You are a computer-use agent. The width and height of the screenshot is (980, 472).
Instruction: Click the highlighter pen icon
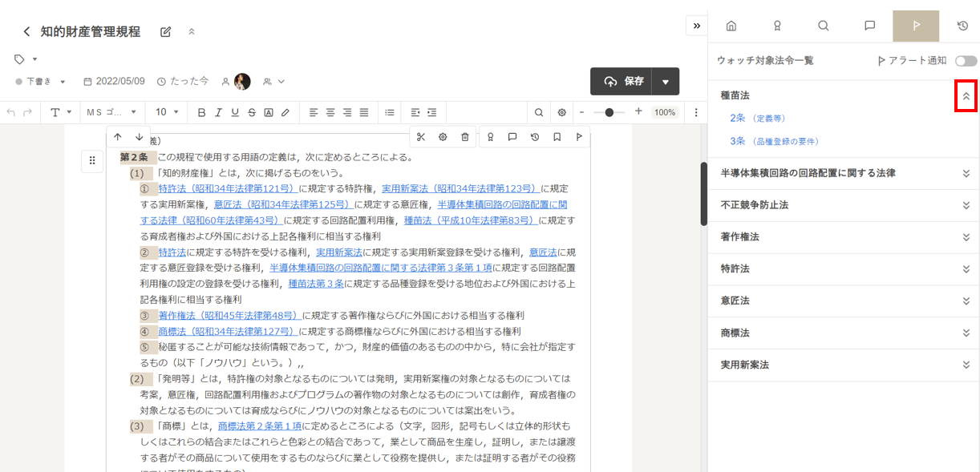[x=285, y=112]
